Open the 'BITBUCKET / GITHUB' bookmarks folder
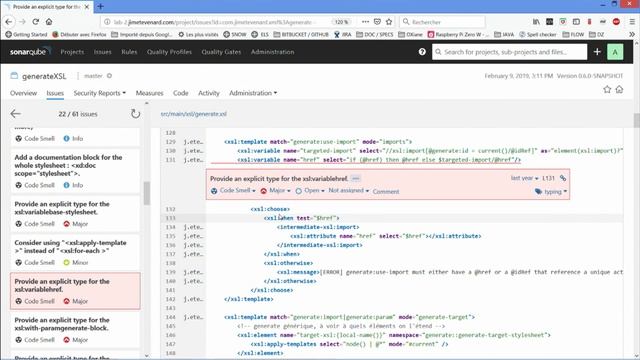This screenshot has height=360, width=640. (301, 35)
